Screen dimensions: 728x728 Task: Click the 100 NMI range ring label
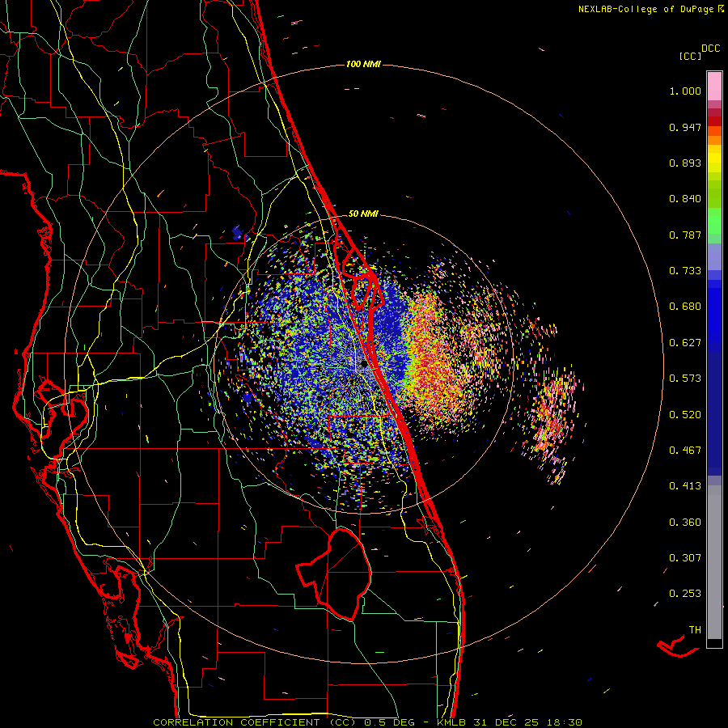coord(363,64)
